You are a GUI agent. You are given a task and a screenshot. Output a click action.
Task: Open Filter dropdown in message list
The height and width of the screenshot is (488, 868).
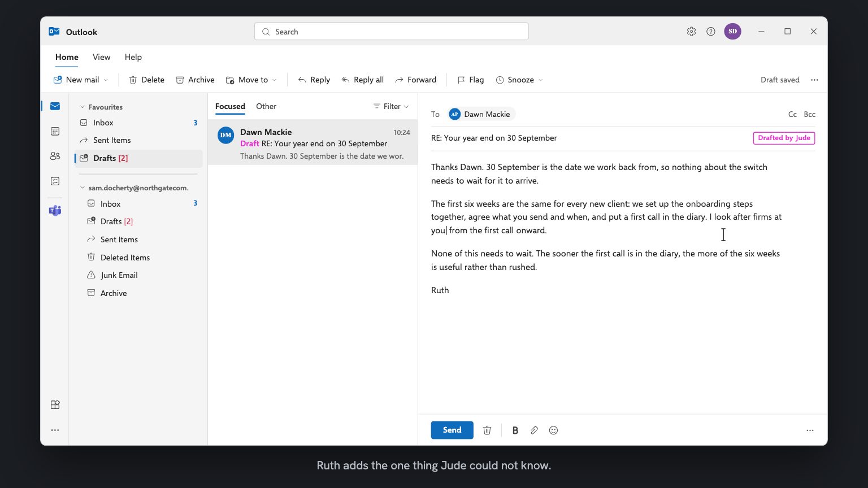[x=391, y=106]
